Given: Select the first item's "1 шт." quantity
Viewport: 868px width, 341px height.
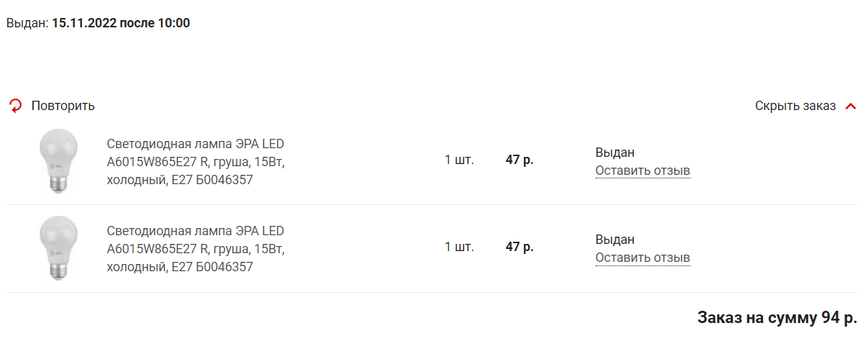Looking at the screenshot, I should (459, 160).
